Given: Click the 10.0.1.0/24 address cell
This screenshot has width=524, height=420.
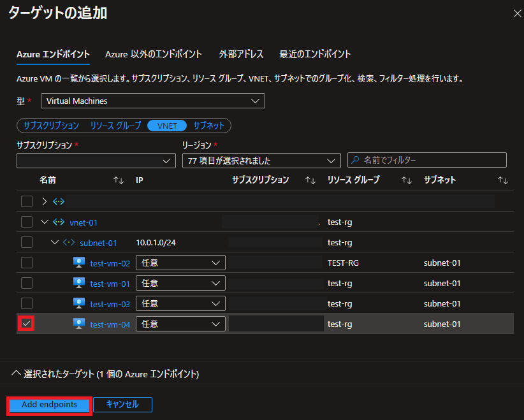Looking at the screenshot, I should point(156,243).
